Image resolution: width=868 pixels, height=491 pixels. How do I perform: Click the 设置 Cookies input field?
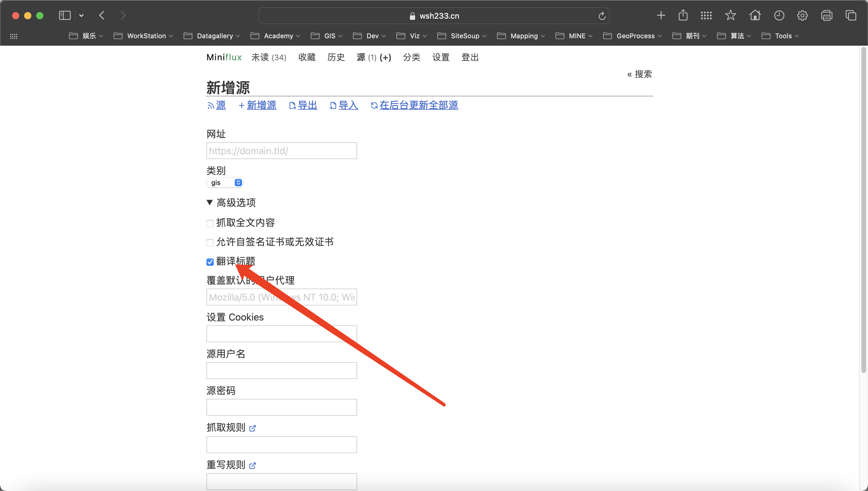tap(282, 334)
